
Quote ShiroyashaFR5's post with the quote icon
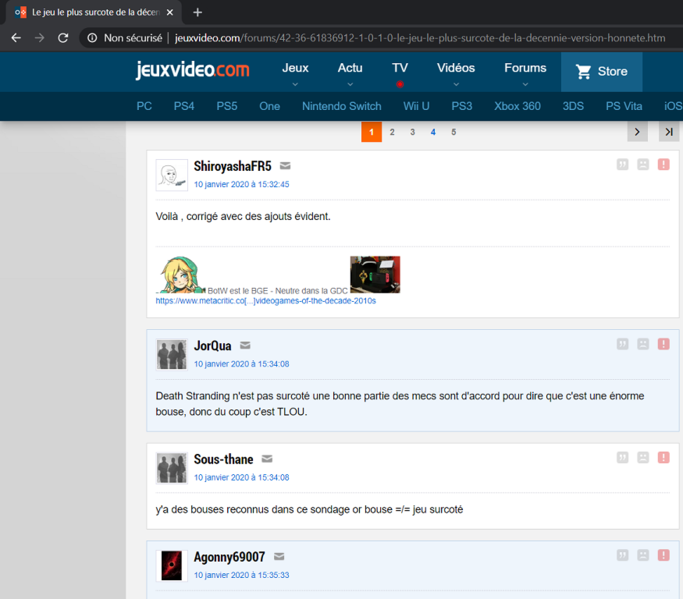pyautogui.click(x=622, y=164)
